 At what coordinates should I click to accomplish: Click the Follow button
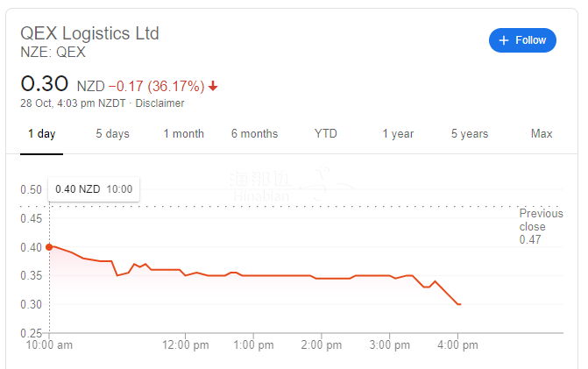coord(522,40)
